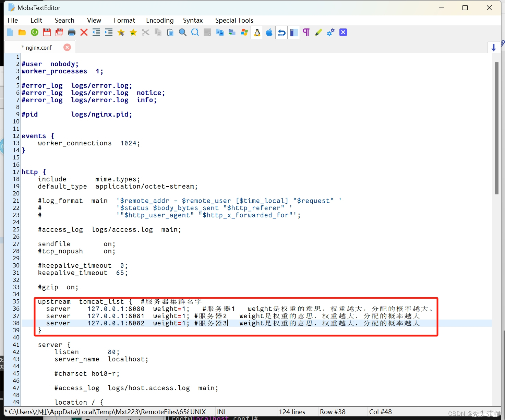Open a file using the folder icon
Image resolution: width=505 pixels, height=420 pixels.
pyautogui.click(x=22, y=33)
